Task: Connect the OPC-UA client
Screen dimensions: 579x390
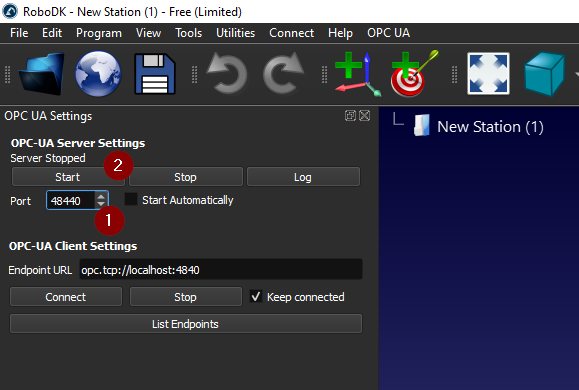Action: pyautogui.click(x=66, y=297)
